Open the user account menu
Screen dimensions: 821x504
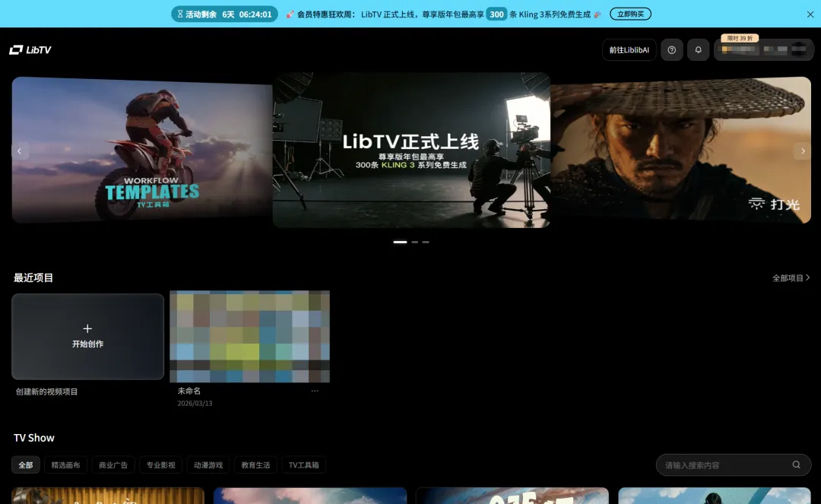[764, 50]
